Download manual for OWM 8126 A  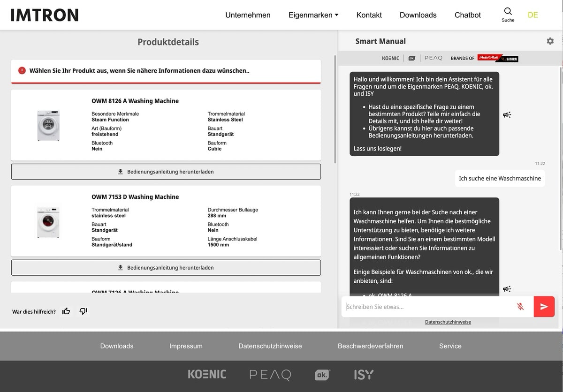coord(166,172)
